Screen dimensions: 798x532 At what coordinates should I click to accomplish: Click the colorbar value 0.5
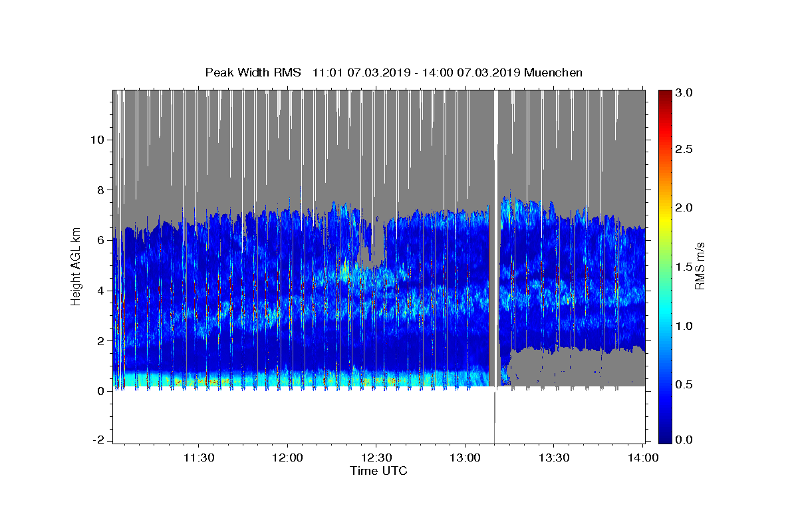click(x=684, y=384)
